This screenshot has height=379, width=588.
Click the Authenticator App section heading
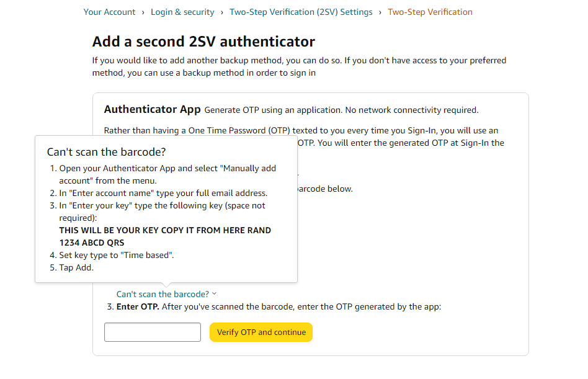(x=152, y=109)
